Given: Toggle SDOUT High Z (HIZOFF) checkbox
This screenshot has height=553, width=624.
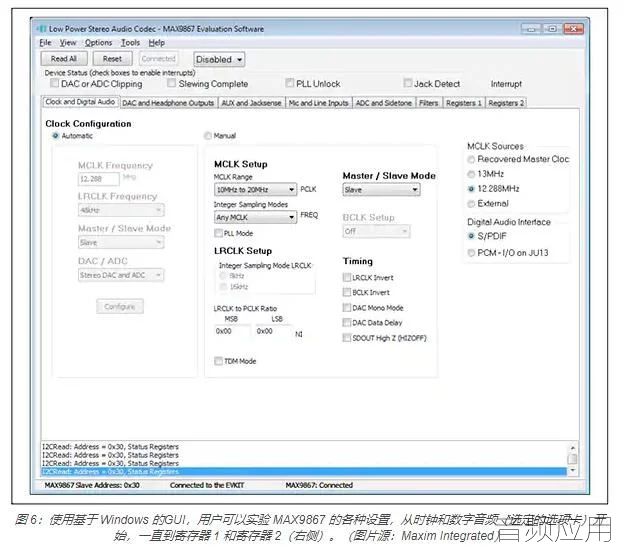Looking at the screenshot, I should [347, 338].
